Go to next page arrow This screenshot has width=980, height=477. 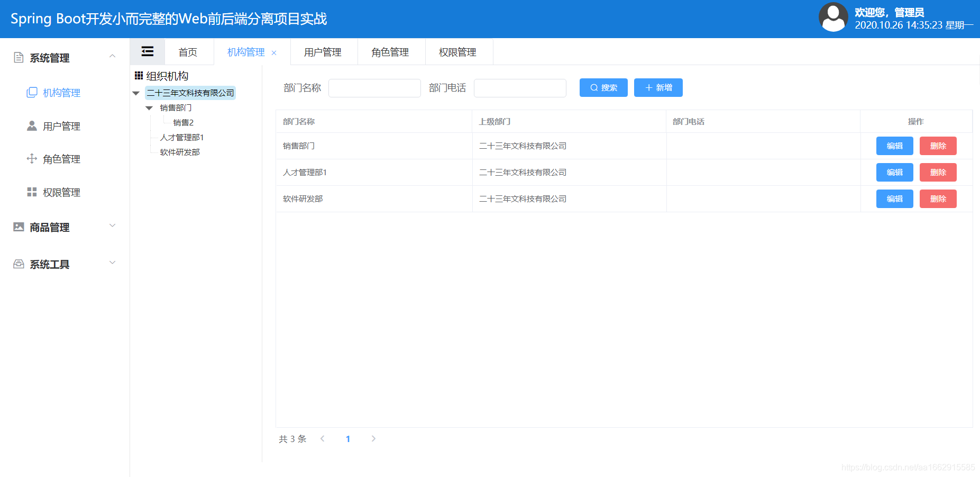click(373, 438)
